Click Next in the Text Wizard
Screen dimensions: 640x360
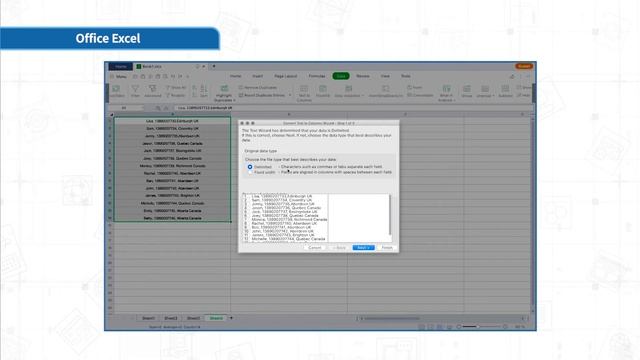pyautogui.click(x=363, y=248)
